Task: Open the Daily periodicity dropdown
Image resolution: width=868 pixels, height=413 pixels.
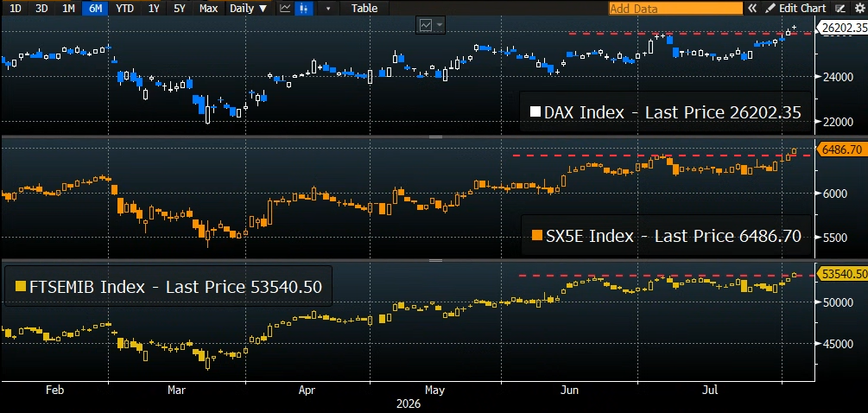Action: pos(248,8)
